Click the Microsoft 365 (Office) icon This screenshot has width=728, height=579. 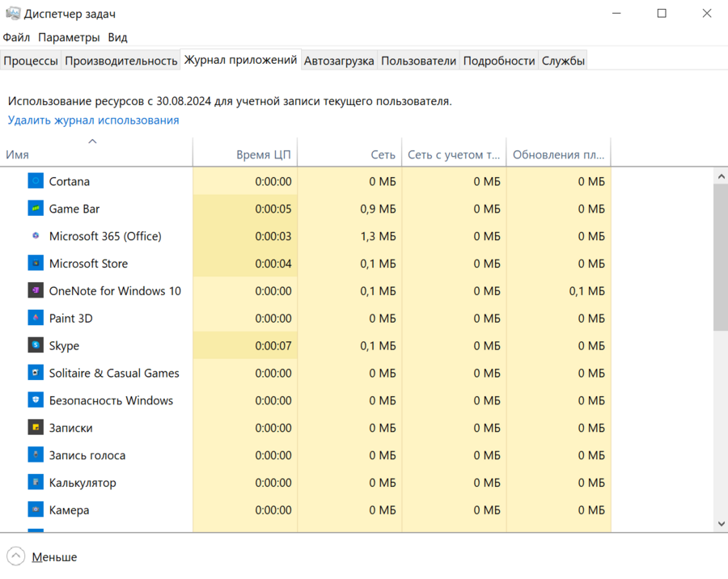pos(36,236)
